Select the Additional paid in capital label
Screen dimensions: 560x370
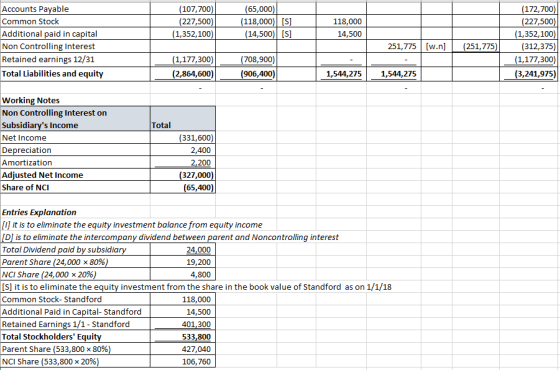pyautogui.click(x=50, y=34)
